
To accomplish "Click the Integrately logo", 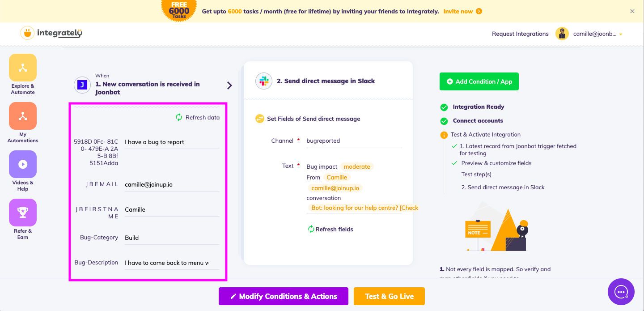I will click(x=51, y=33).
